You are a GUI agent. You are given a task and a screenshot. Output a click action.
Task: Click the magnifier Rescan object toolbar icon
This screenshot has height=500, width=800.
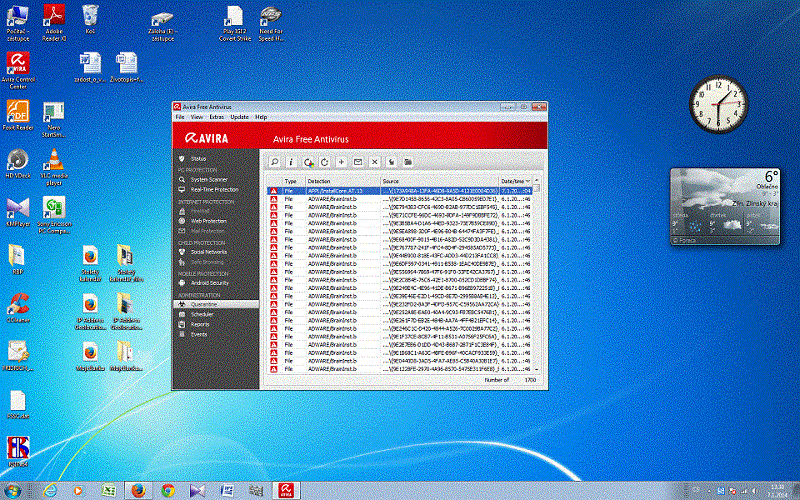(x=275, y=161)
